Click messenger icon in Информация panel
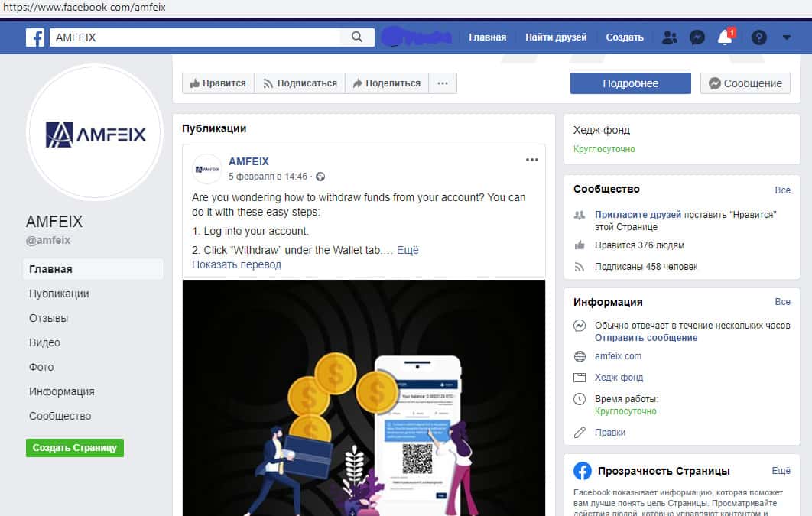 [580, 326]
